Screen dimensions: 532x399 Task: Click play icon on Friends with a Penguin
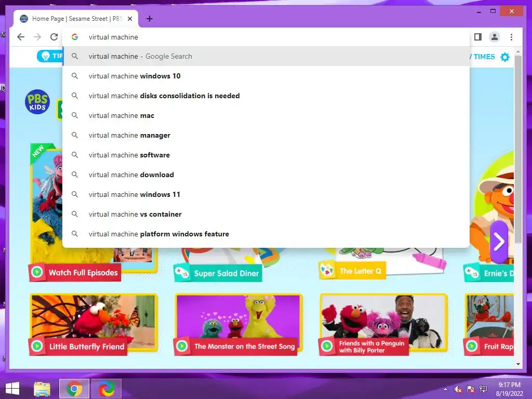[x=327, y=346]
